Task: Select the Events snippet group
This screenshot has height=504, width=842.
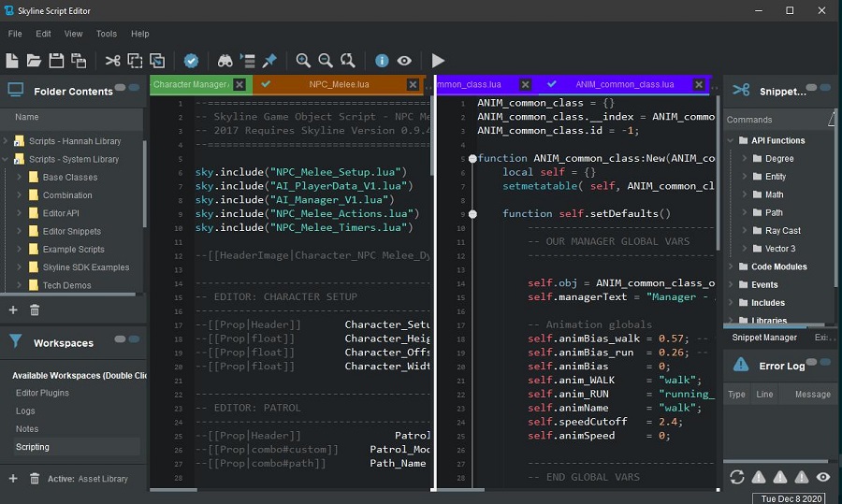Action: pyautogui.click(x=764, y=284)
